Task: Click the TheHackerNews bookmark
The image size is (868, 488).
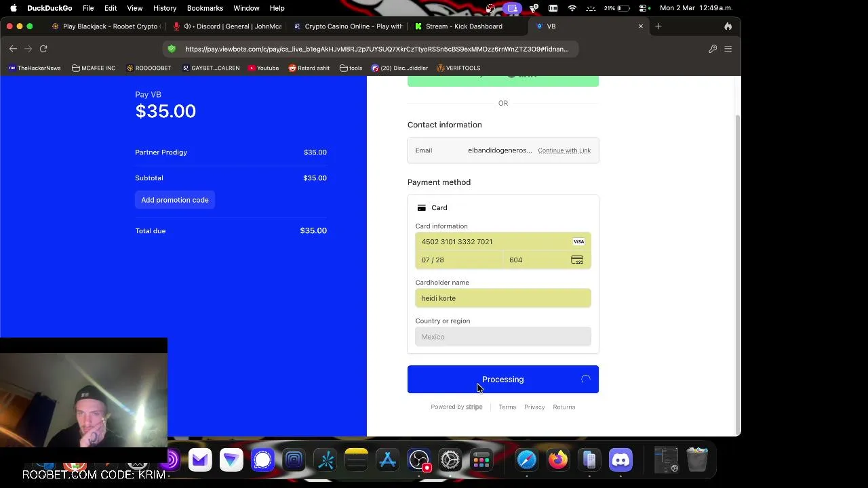Action: (35, 68)
